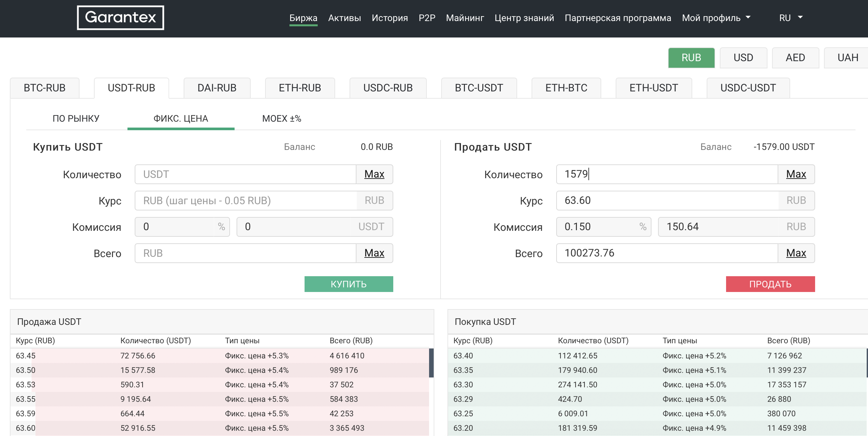This screenshot has width=868, height=436.
Task: Select the 63.29 buy order row
Action: click(657, 399)
